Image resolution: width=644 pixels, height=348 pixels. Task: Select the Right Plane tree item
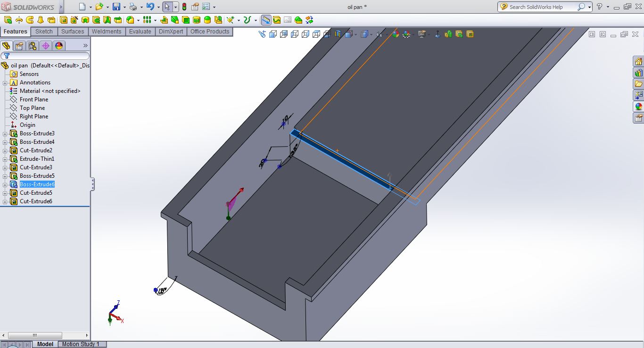pyautogui.click(x=34, y=116)
